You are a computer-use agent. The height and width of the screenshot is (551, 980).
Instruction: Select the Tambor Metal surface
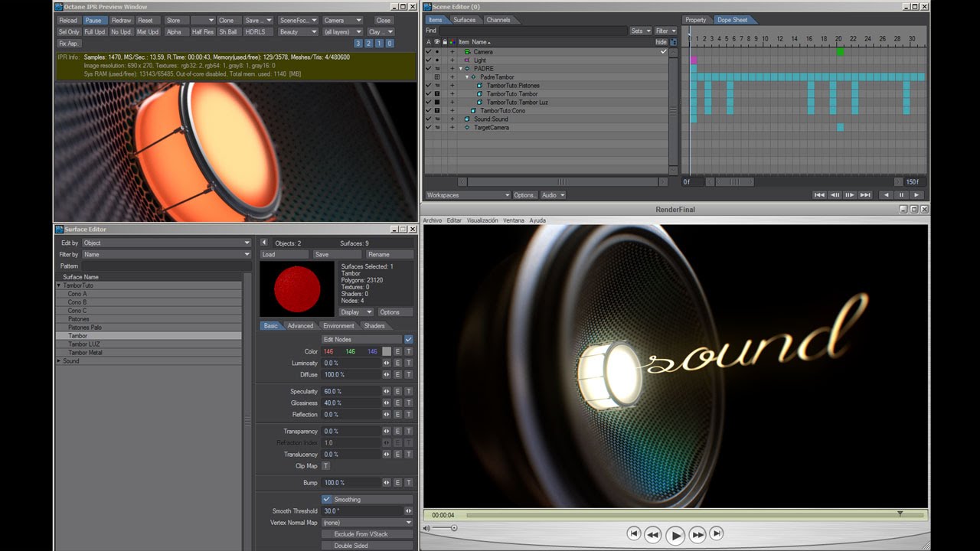[149, 353]
